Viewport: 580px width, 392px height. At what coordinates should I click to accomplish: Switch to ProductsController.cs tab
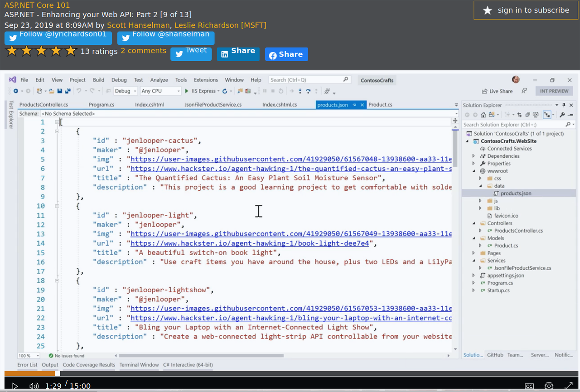43,105
